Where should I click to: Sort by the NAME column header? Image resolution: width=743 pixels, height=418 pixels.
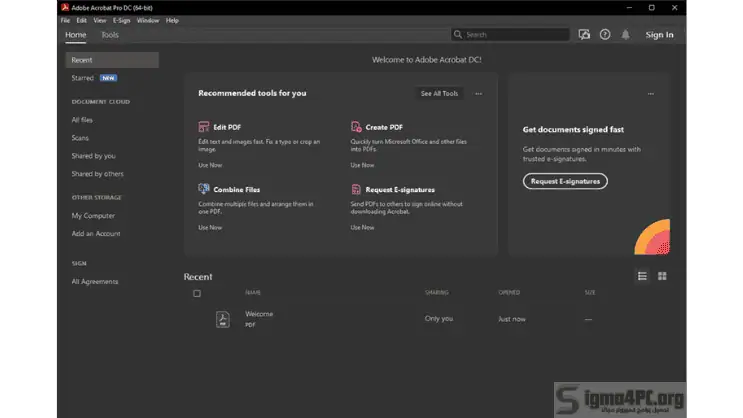pos(253,292)
